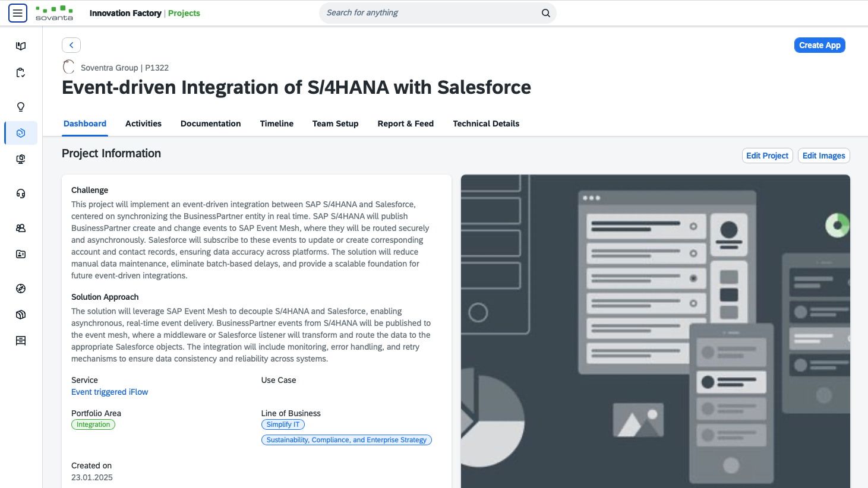
Task: Switch to the Activities tab
Action: pos(143,123)
